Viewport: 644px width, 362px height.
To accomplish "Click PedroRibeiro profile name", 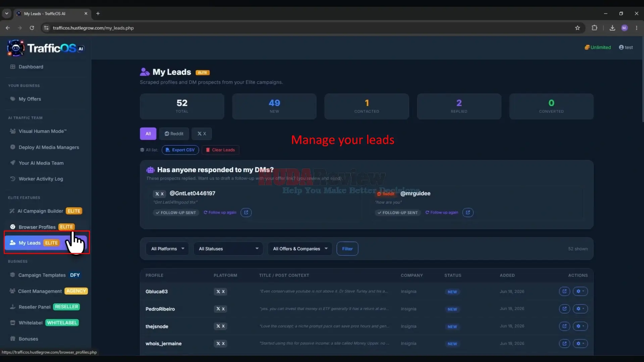I will tap(160, 309).
